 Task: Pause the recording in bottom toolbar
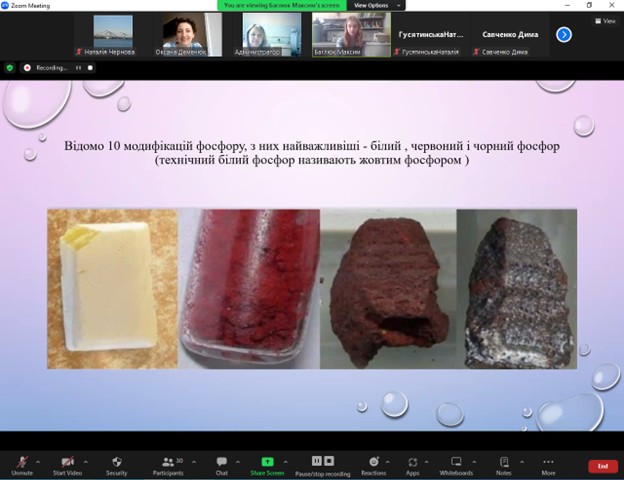[x=317, y=461]
